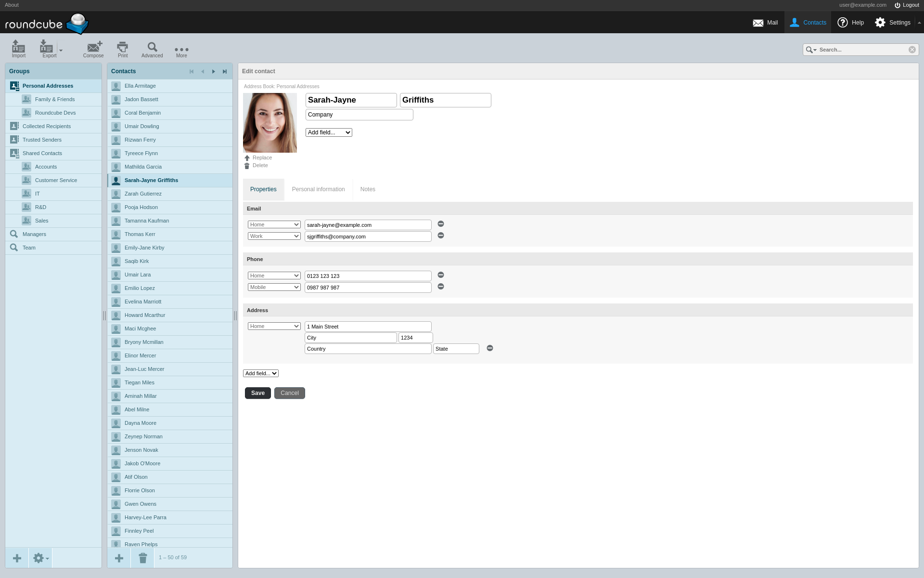Image resolution: width=924 pixels, height=578 pixels.
Task: Click the City address field
Action: pyautogui.click(x=351, y=338)
